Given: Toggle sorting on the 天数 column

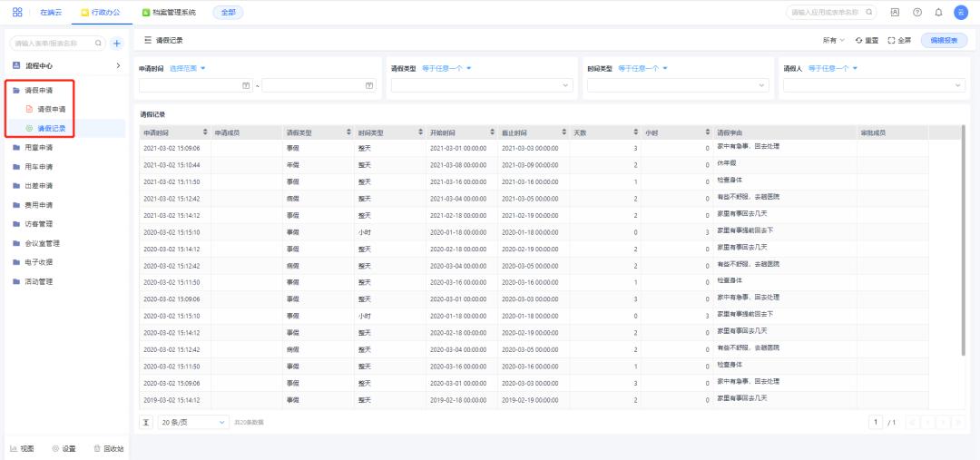Looking at the screenshot, I should tap(635, 132).
